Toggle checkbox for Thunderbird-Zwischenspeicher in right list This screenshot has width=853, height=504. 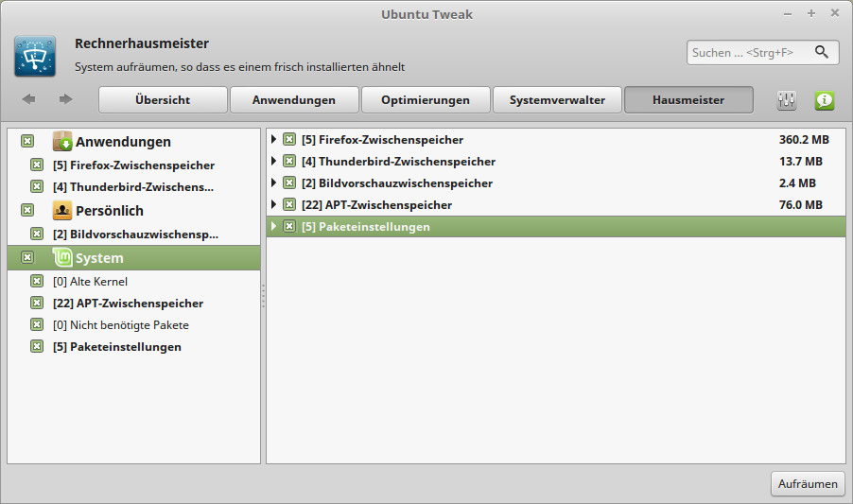[289, 162]
